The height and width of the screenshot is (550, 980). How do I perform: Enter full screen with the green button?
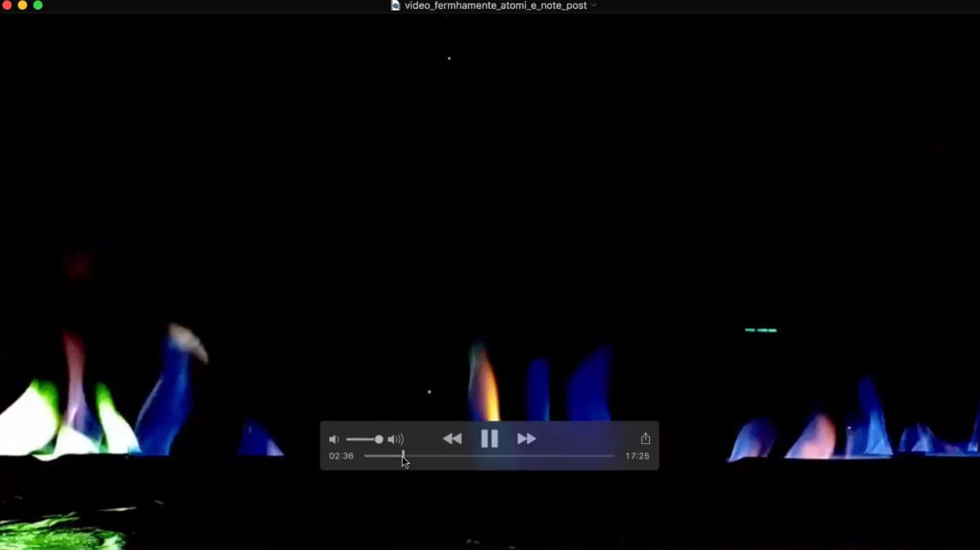(x=38, y=5)
